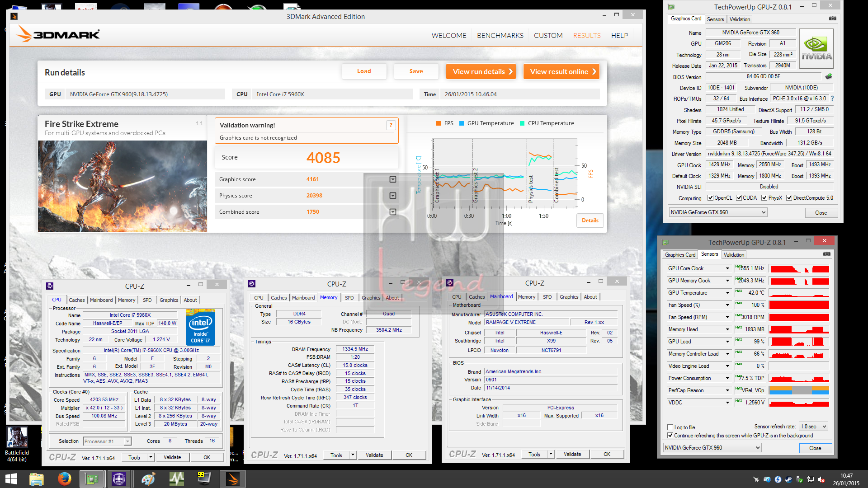Open the Windows Start button

point(11,479)
